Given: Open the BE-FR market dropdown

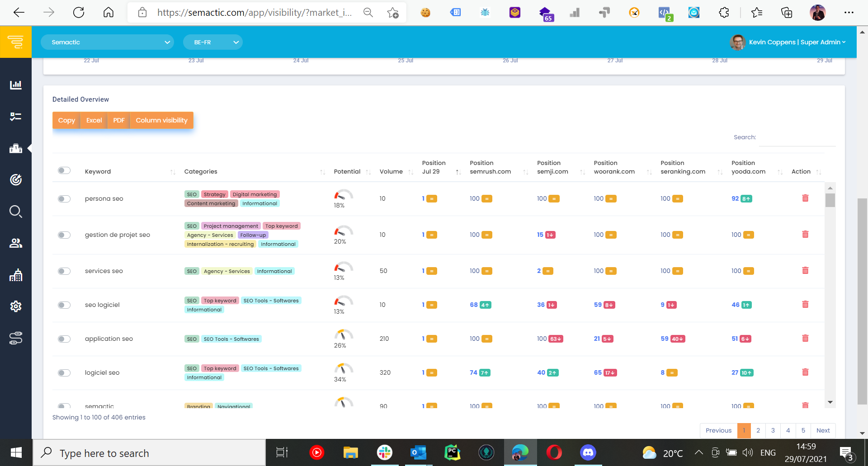Looking at the screenshot, I should 213,42.
